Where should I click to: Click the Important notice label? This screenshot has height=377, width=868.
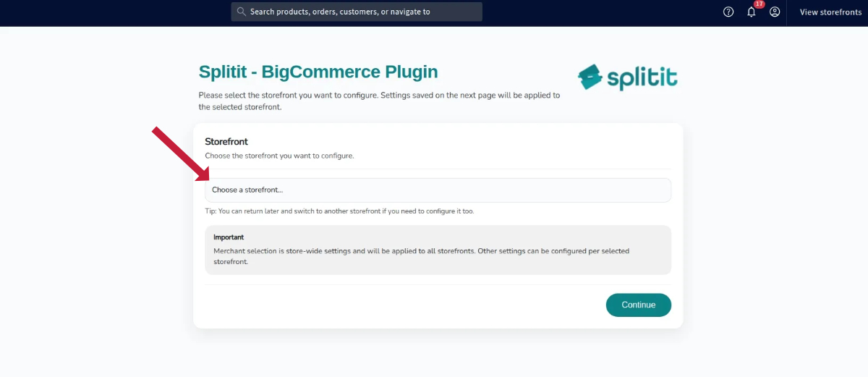(229, 237)
